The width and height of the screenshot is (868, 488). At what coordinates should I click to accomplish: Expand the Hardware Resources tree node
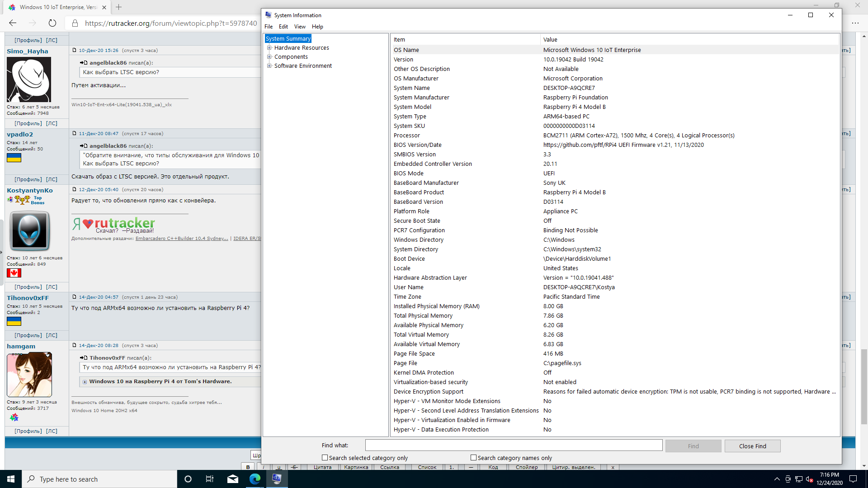pos(269,47)
